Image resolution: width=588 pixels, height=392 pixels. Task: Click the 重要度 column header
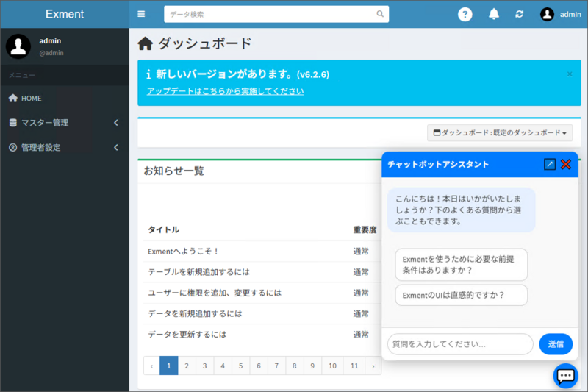(365, 229)
